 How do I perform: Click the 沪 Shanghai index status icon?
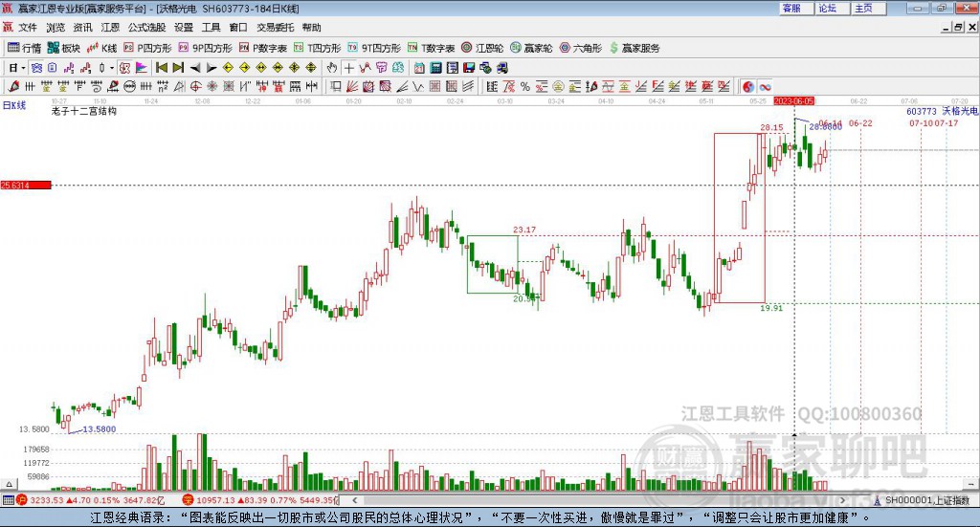(x=22, y=500)
